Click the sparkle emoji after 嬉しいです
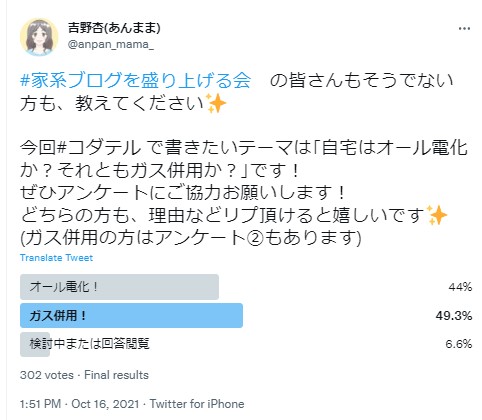This screenshot has width=482, height=420. 437,215
